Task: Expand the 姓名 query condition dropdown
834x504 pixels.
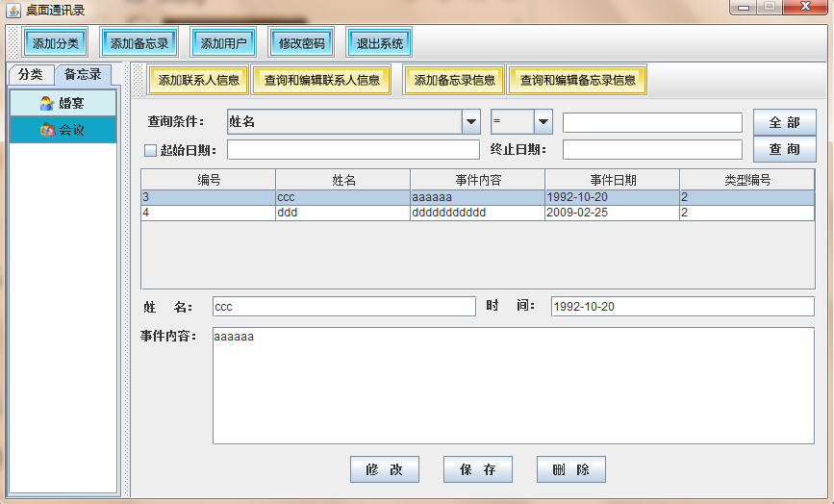Action: (470, 122)
